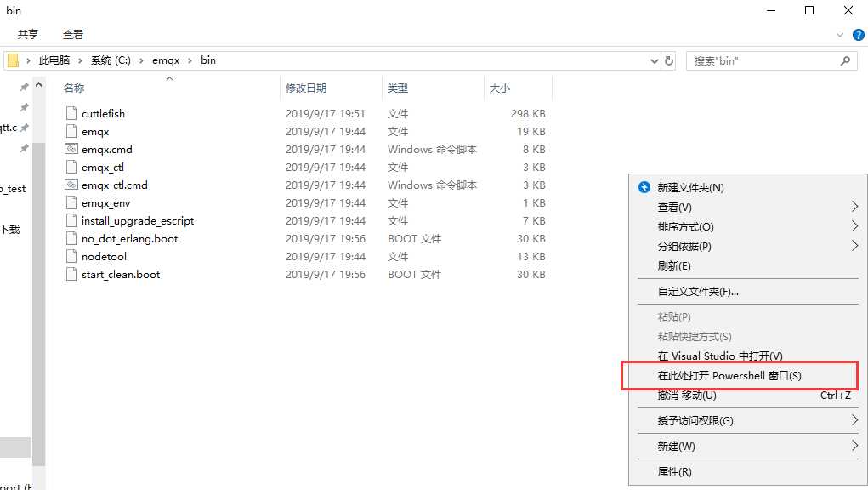Choose 撤消 移动(U) menu entry
The width and height of the screenshot is (868, 490).
[x=686, y=396]
